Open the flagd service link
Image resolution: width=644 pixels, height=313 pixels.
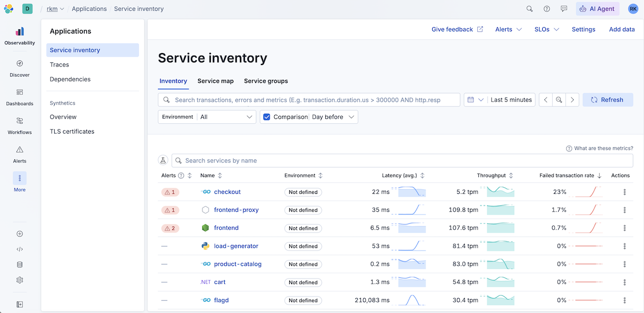221,300
